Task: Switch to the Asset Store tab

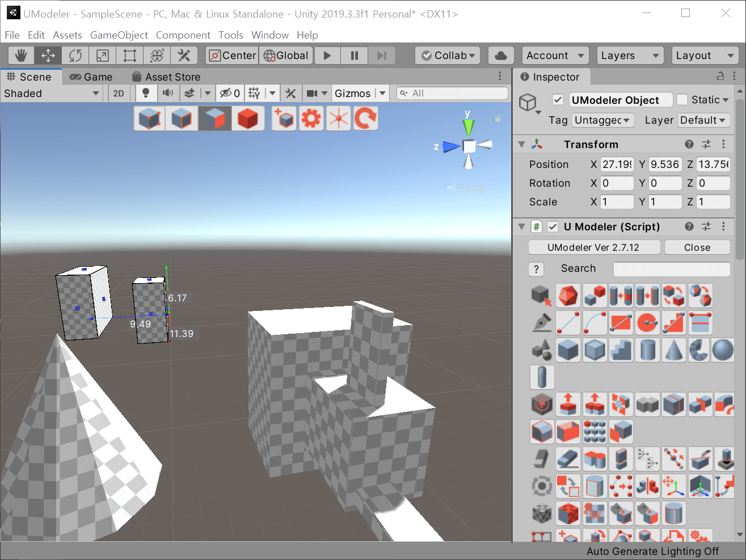Action: (166, 77)
